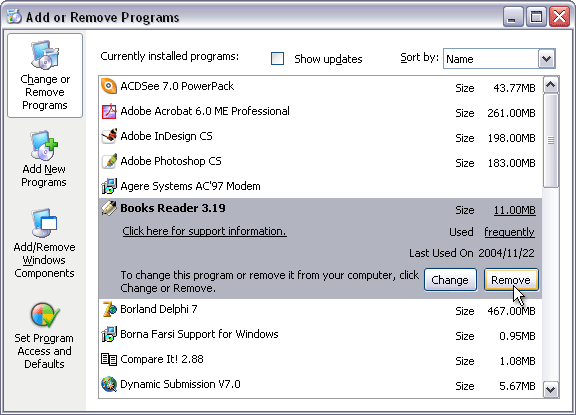Open the Sort by dropdown arrow
Viewport: 576px width, 415px height.
546,59
